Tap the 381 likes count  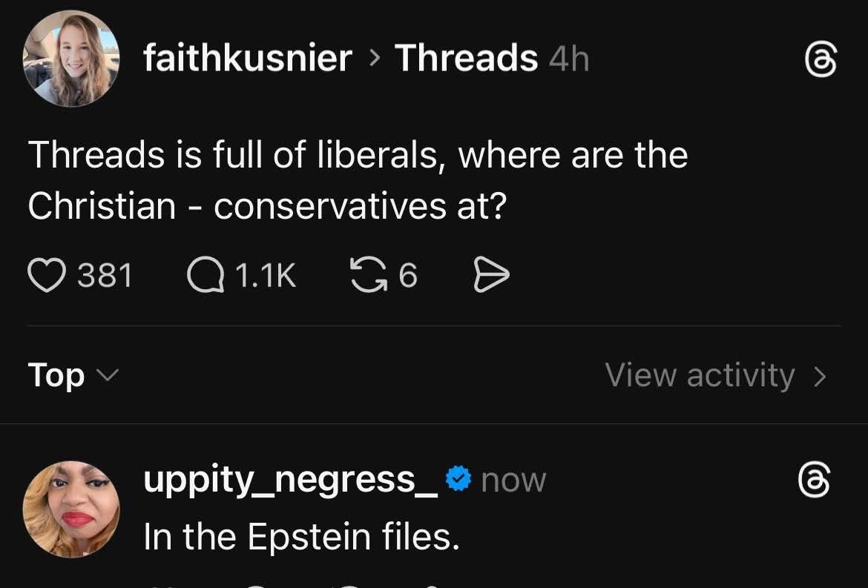(x=105, y=277)
